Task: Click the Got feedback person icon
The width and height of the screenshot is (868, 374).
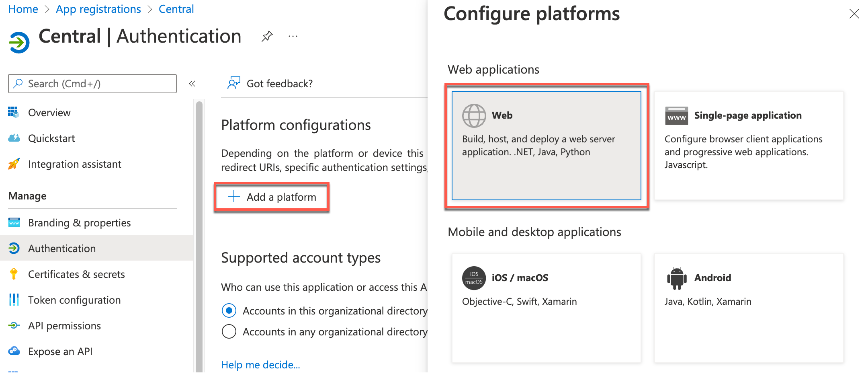Action: 234,83
